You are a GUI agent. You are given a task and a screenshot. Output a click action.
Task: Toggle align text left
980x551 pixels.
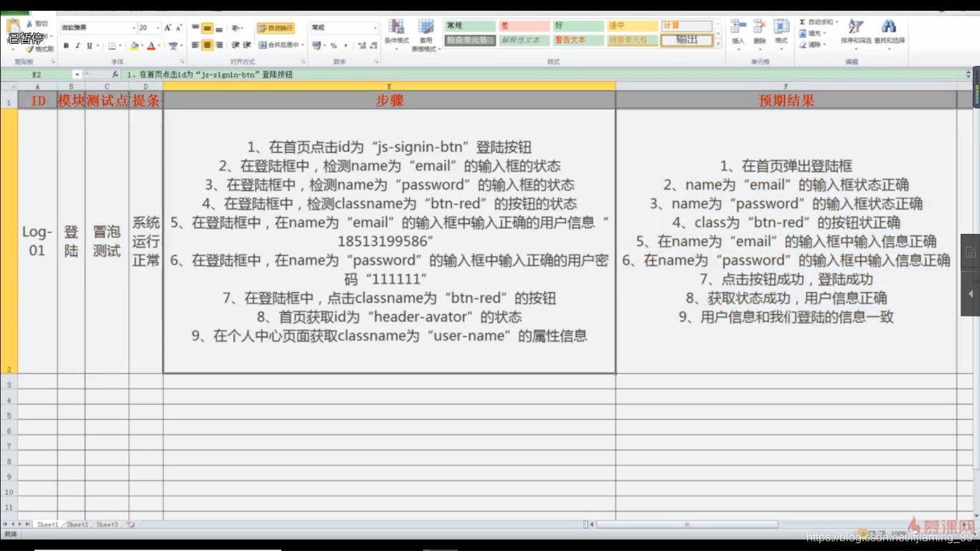[x=195, y=45]
